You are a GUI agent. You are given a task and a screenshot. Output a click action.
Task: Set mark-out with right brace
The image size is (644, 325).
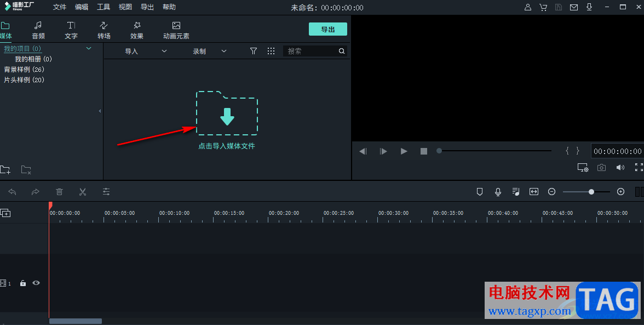pyautogui.click(x=577, y=151)
